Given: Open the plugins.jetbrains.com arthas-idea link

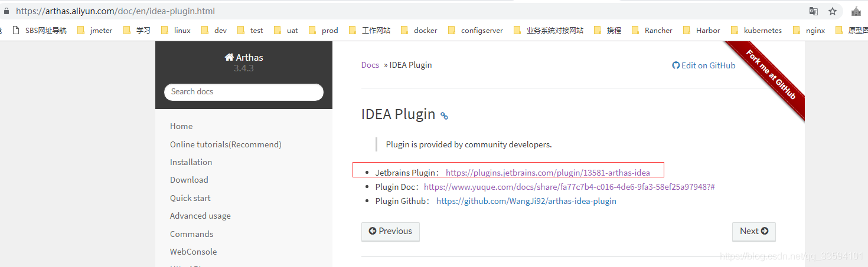Looking at the screenshot, I should [x=548, y=173].
